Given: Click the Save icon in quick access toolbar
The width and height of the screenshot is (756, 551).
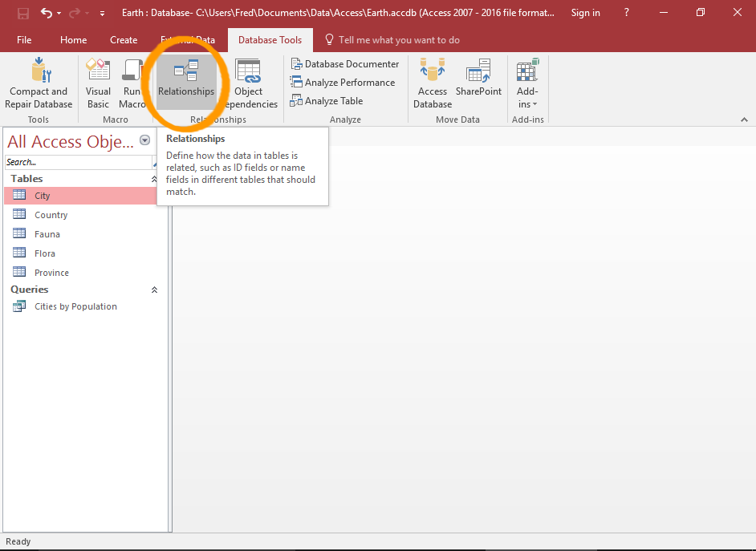Looking at the screenshot, I should click(x=23, y=13).
